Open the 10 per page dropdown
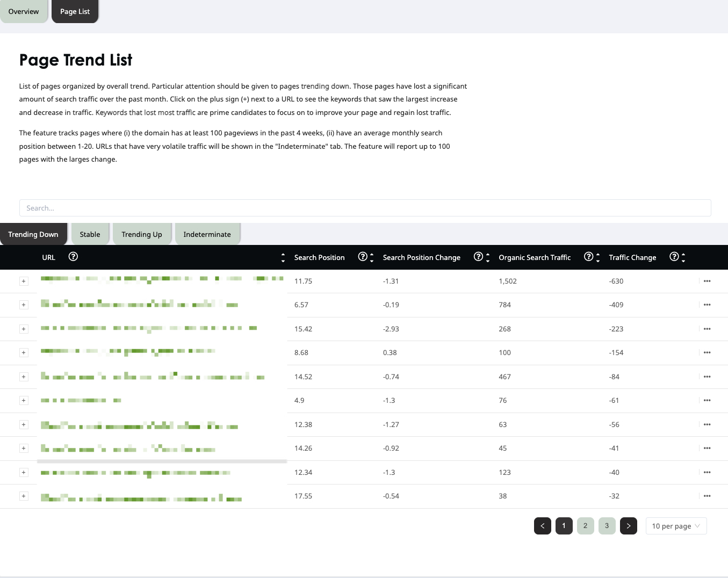728x578 pixels. point(676,526)
